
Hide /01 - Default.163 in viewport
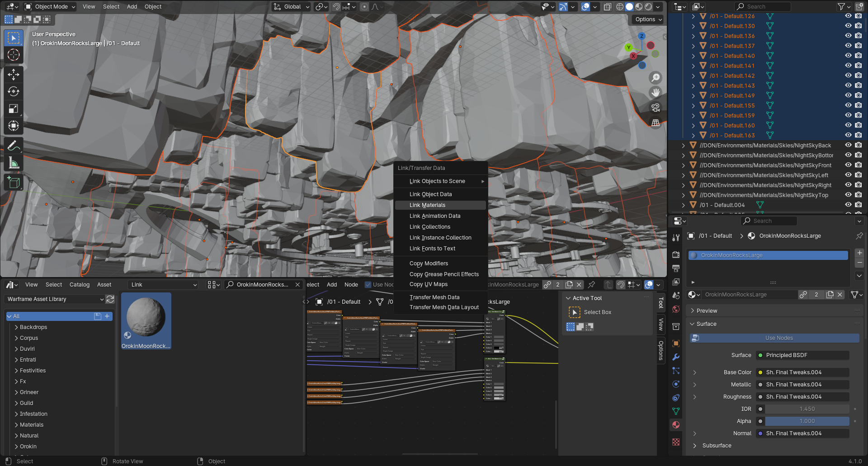pos(848,135)
